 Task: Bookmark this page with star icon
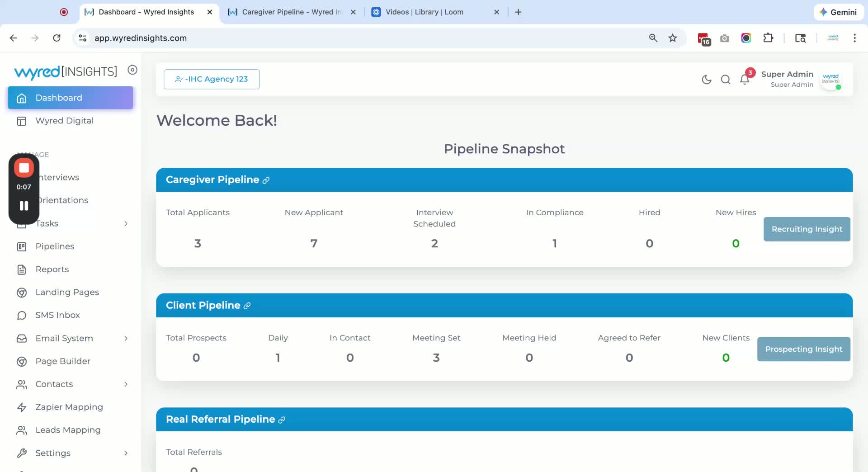click(x=673, y=38)
